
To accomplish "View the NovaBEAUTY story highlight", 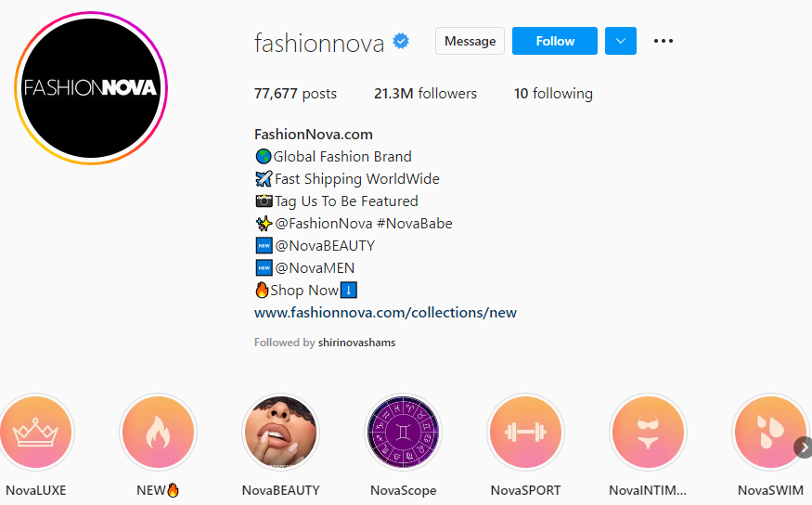I will coord(280,432).
